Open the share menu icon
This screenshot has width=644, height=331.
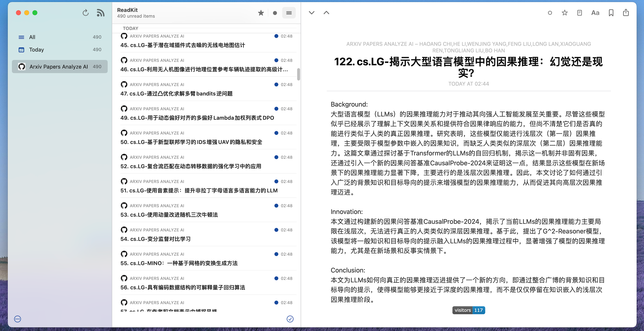point(626,12)
